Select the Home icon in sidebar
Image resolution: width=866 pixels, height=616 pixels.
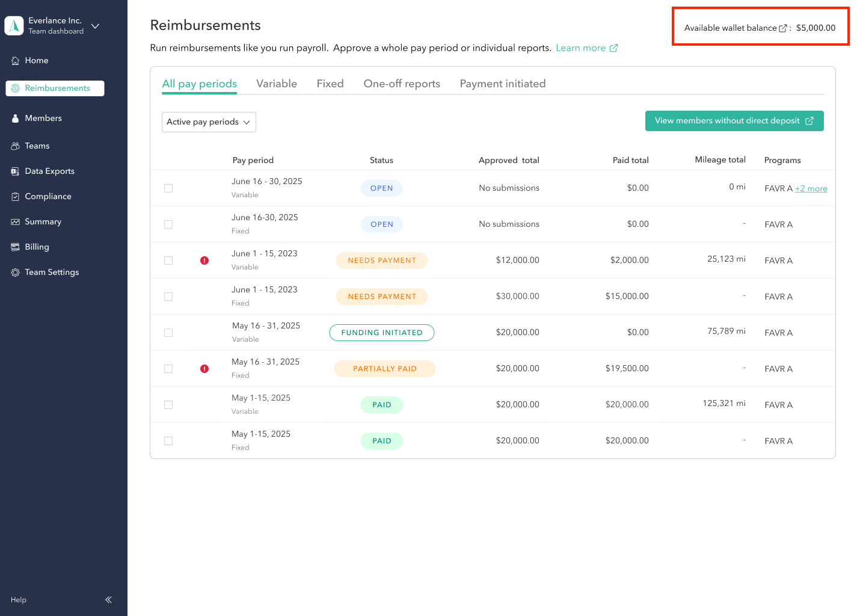[15, 60]
